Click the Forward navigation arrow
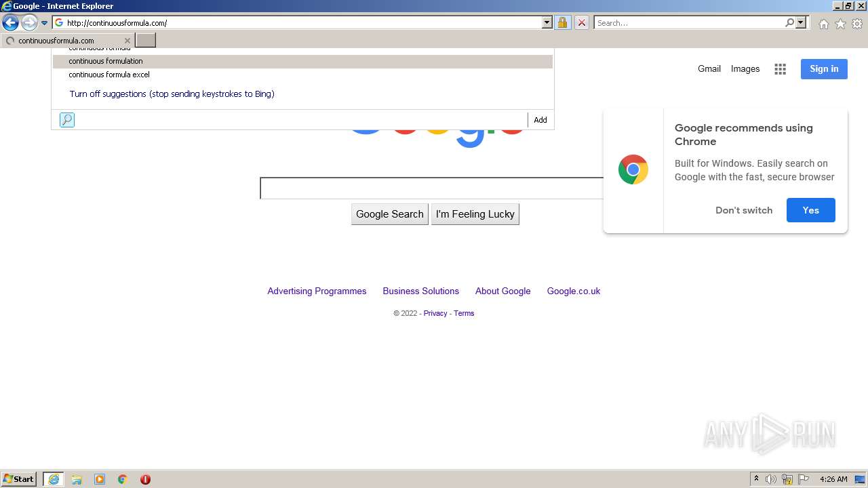 tap(29, 23)
